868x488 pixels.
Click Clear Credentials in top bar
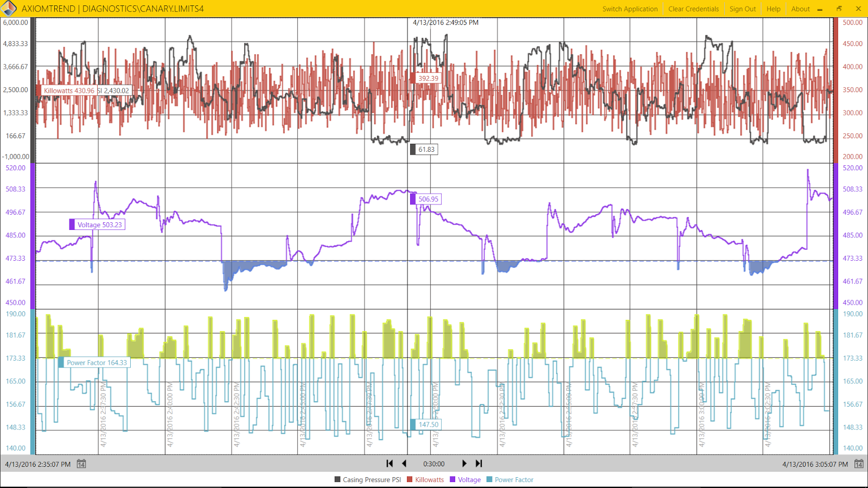pyautogui.click(x=693, y=9)
